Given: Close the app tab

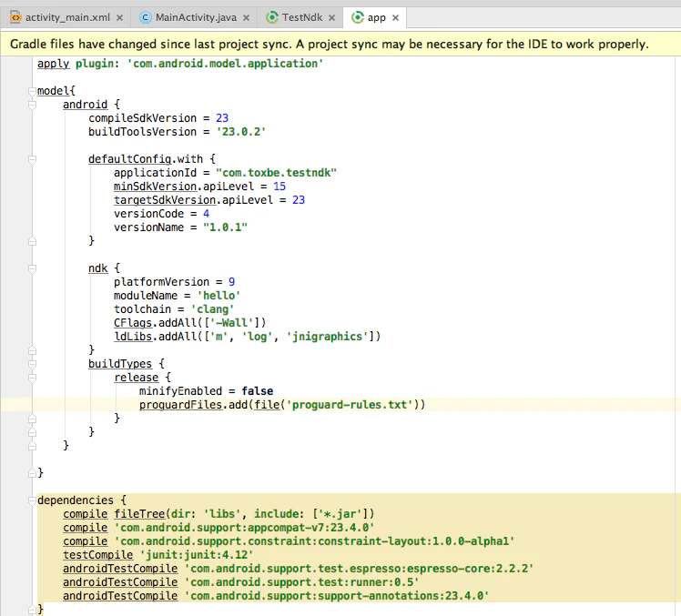Looking at the screenshot, I should tap(396, 18).
